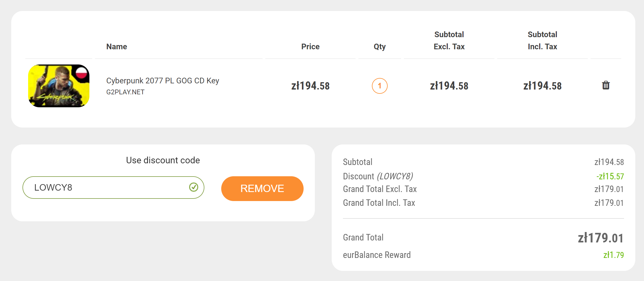
Task: Click the green discount amount -zł15.57
Action: tap(610, 176)
